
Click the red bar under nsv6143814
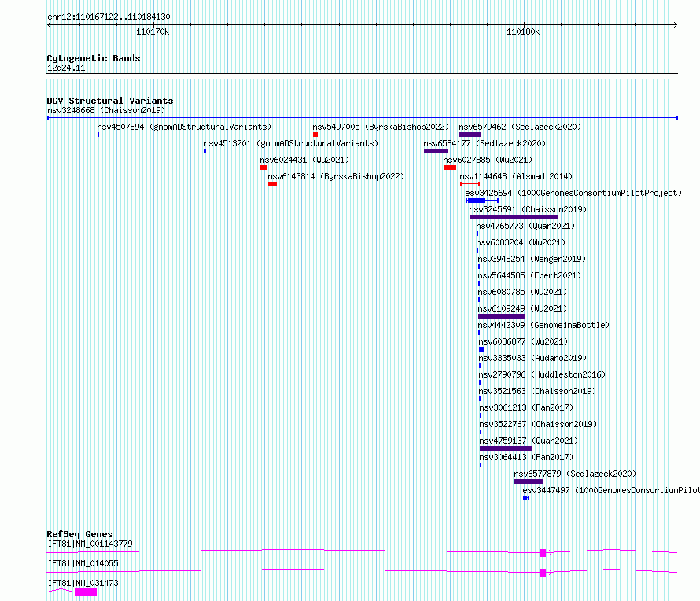pos(273,184)
